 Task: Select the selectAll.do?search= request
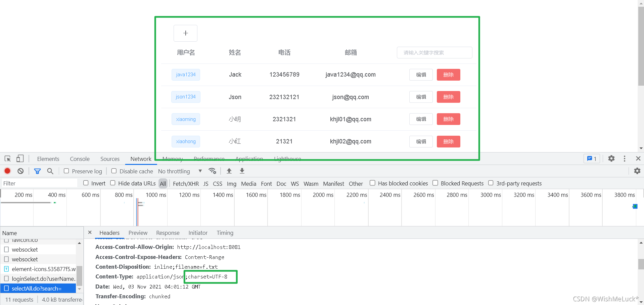pyautogui.click(x=38, y=289)
